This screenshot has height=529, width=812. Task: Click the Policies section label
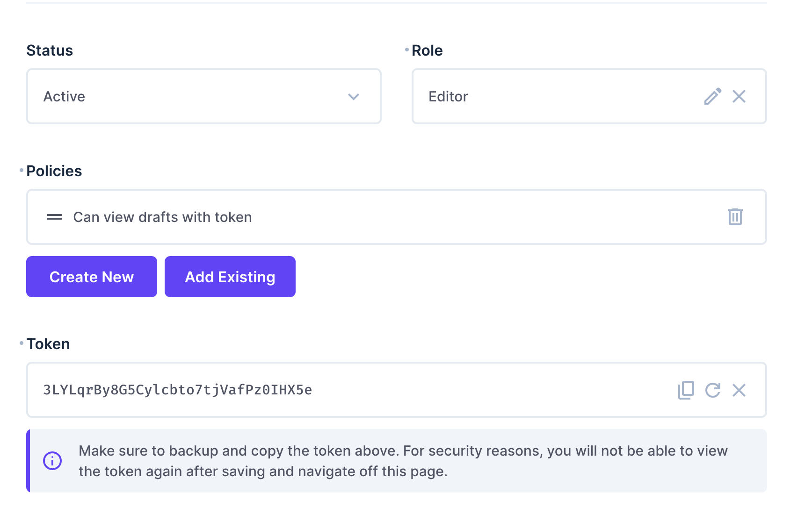click(54, 171)
